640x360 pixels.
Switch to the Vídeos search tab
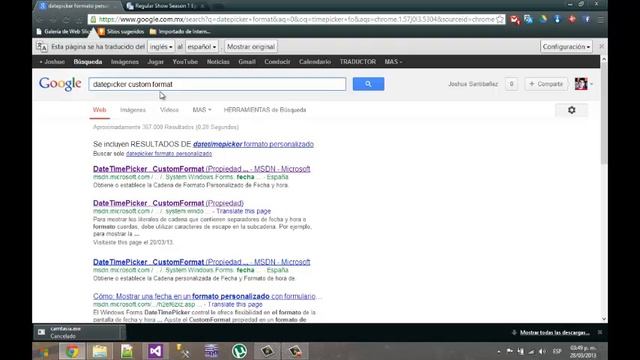(x=169, y=110)
